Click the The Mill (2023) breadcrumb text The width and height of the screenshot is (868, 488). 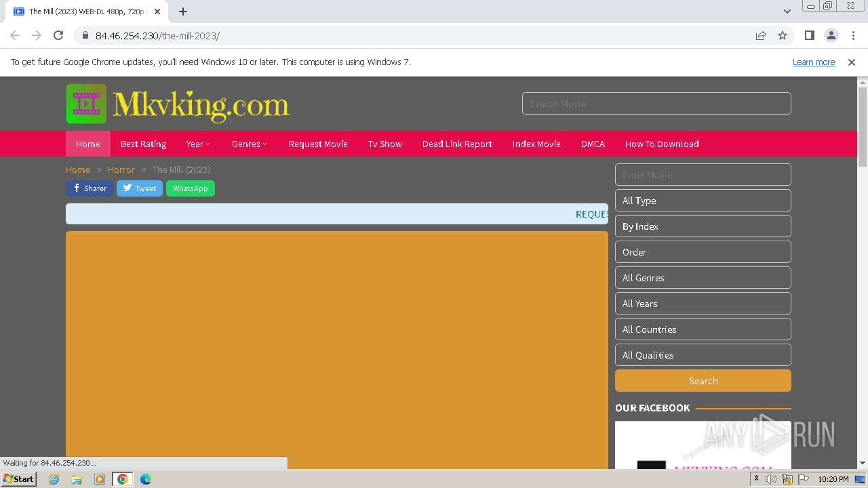pyautogui.click(x=181, y=169)
